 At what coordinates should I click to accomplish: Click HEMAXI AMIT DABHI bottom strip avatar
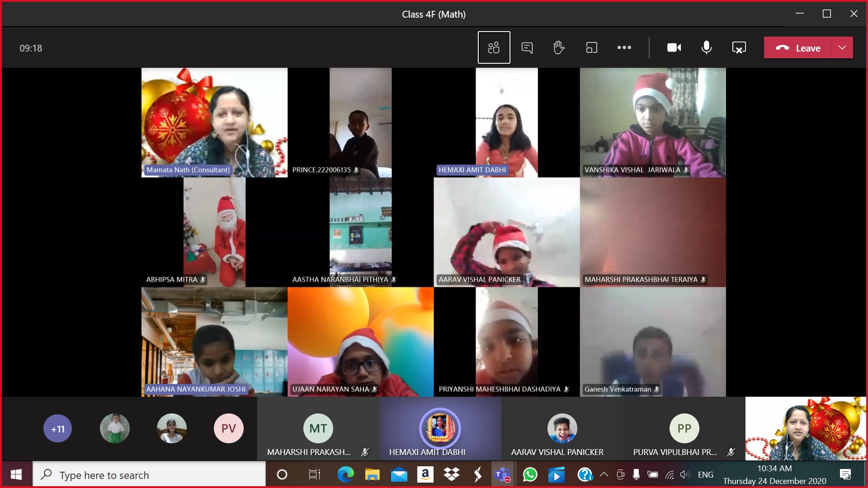tap(439, 428)
